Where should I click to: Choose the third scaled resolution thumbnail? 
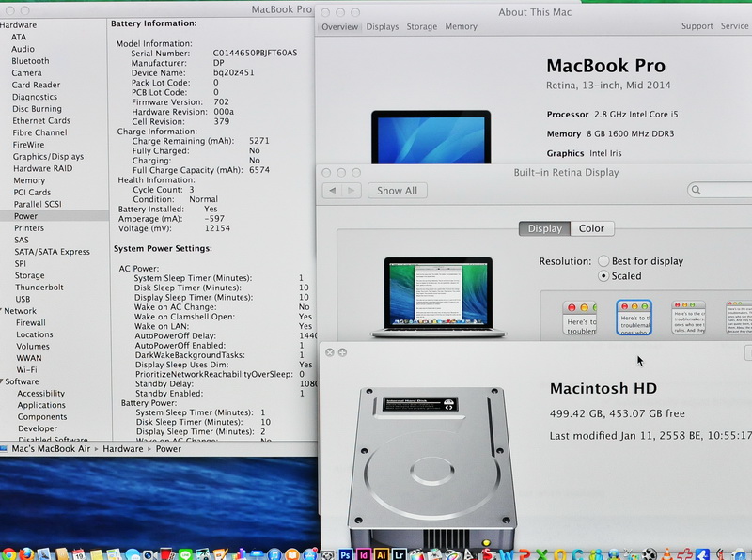coord(688,318)
